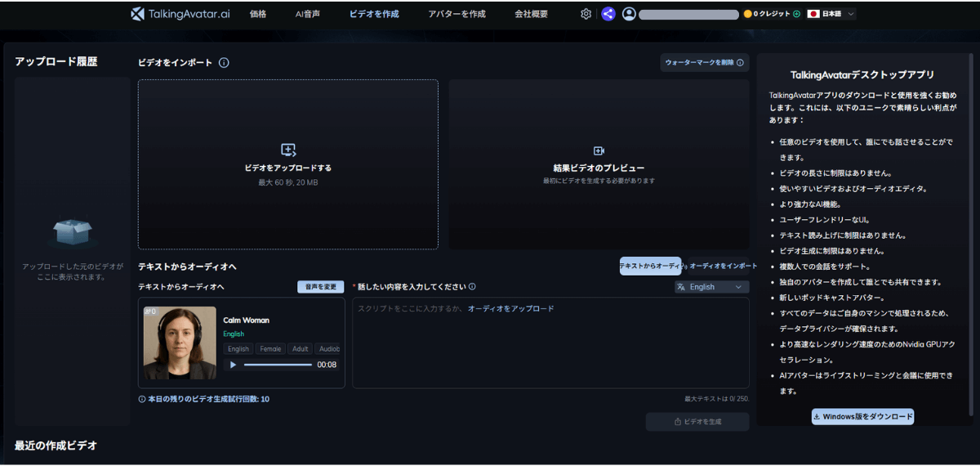This screenshot has height=466, width=980.
Task: Click the purple share icon
Action: click(x=608, y=14)
